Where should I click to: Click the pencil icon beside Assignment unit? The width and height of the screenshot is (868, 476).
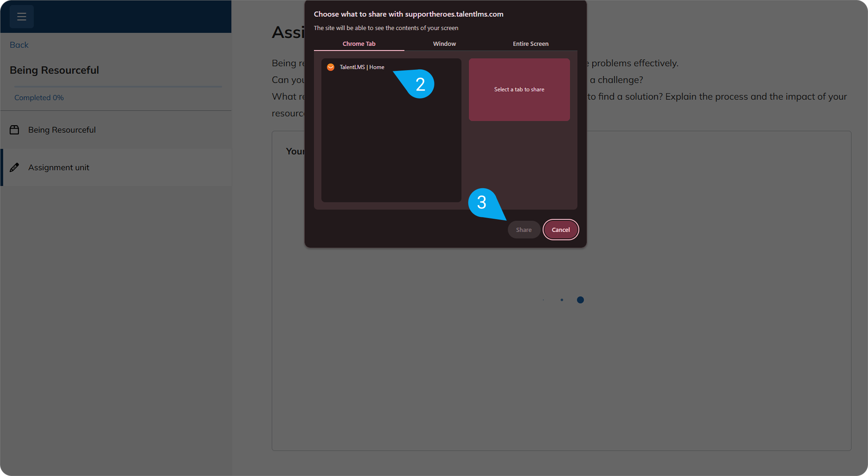pyautogui.click(x=14, y=167)
